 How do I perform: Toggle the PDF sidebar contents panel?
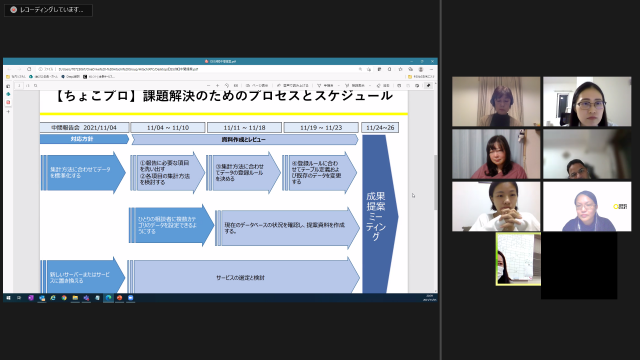[x=8, y=86]
